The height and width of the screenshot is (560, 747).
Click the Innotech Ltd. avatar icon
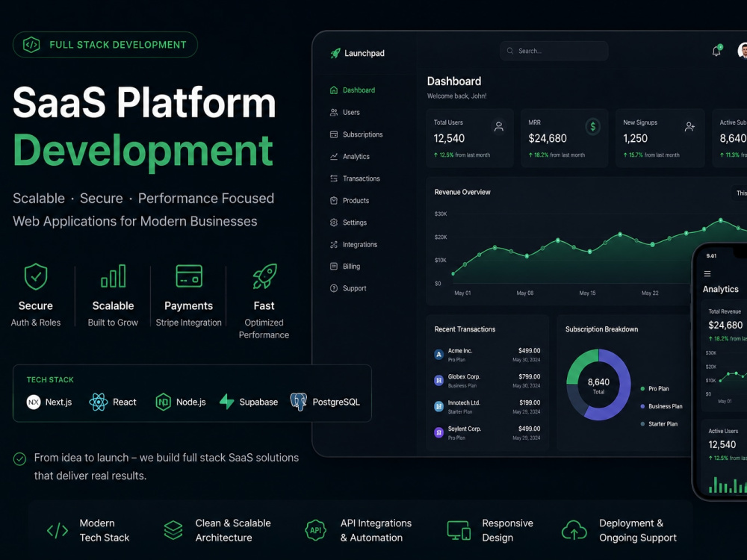[x=438, y=407]
